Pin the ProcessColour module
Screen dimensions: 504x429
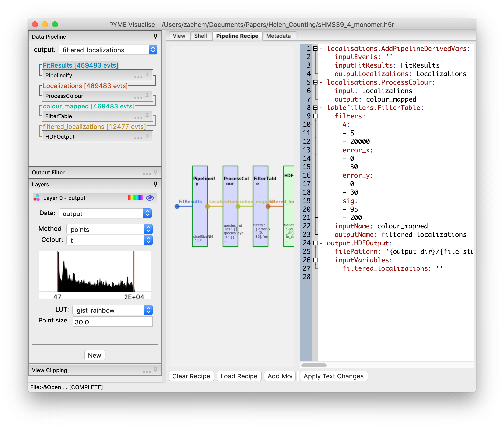(147, 95)
